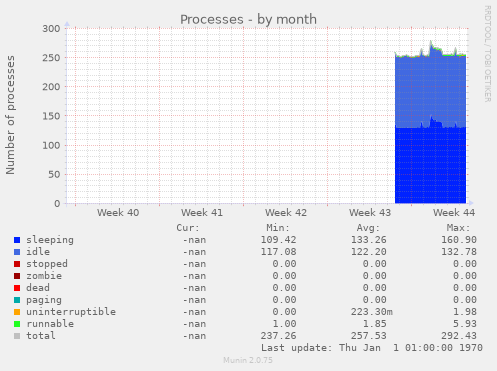The image size is (497, 371).
Task: Click the idle legend color swatch
Action: (x=17, y=252)
